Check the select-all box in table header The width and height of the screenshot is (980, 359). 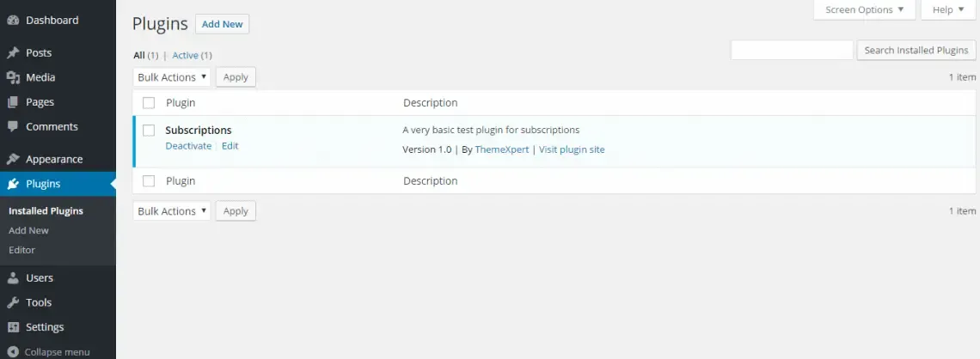(x=149, y=103)
